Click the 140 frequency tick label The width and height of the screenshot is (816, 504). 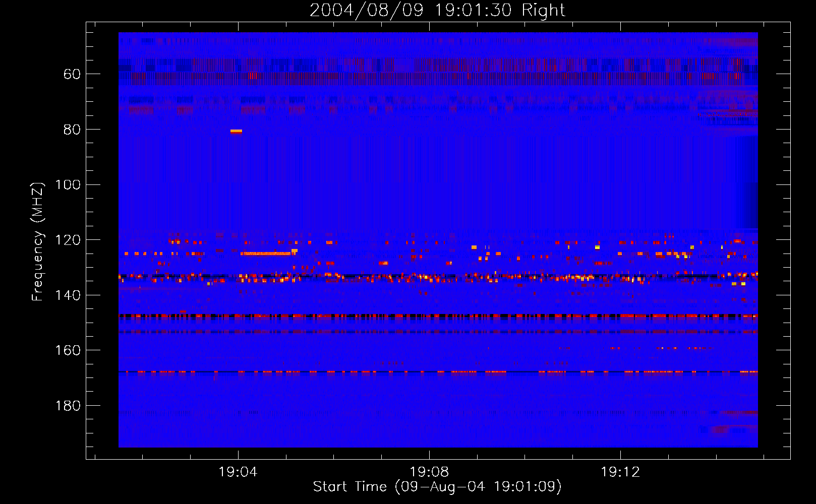[x=68, y=295]
